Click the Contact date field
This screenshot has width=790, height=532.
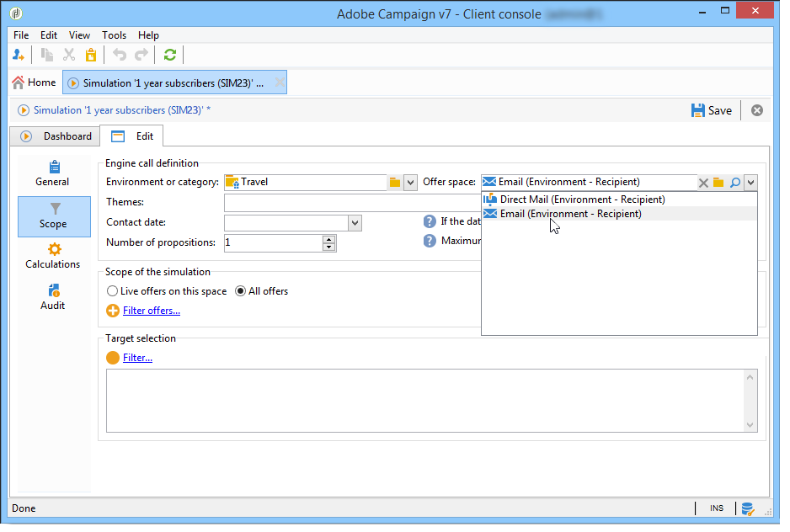tap(286, 224)
